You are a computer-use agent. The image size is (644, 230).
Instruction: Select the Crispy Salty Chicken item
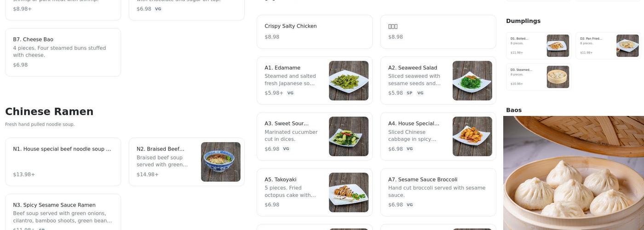pyautogui.click(x=314, y=31)
